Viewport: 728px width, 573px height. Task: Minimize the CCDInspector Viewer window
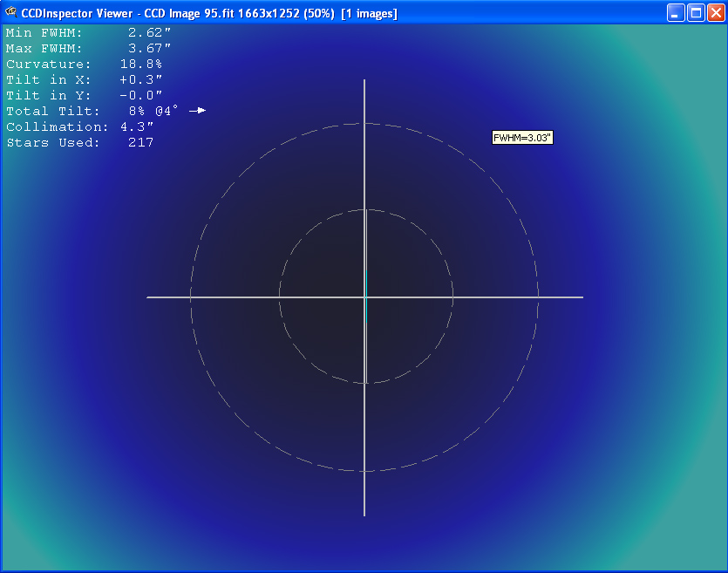point(676,13)
